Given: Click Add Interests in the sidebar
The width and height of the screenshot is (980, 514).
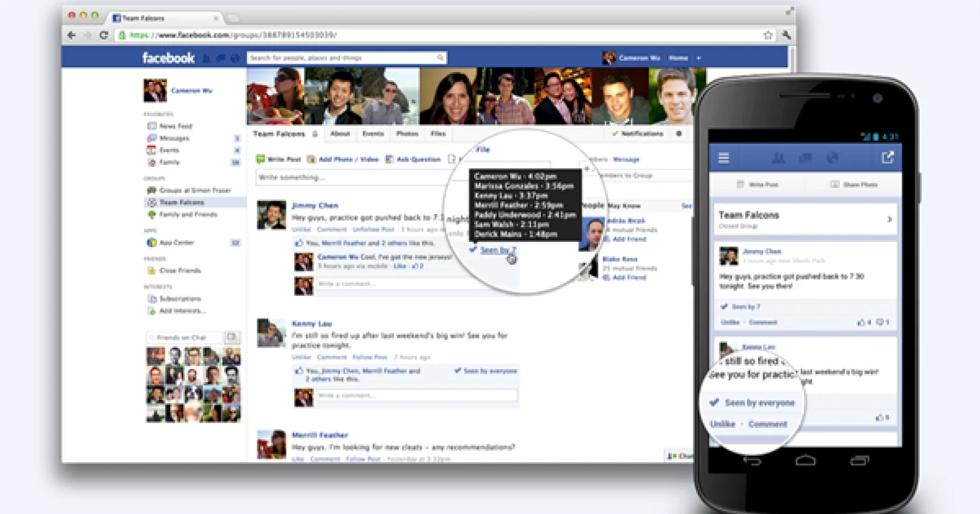Looking at the screenshot, I should 183,310.
